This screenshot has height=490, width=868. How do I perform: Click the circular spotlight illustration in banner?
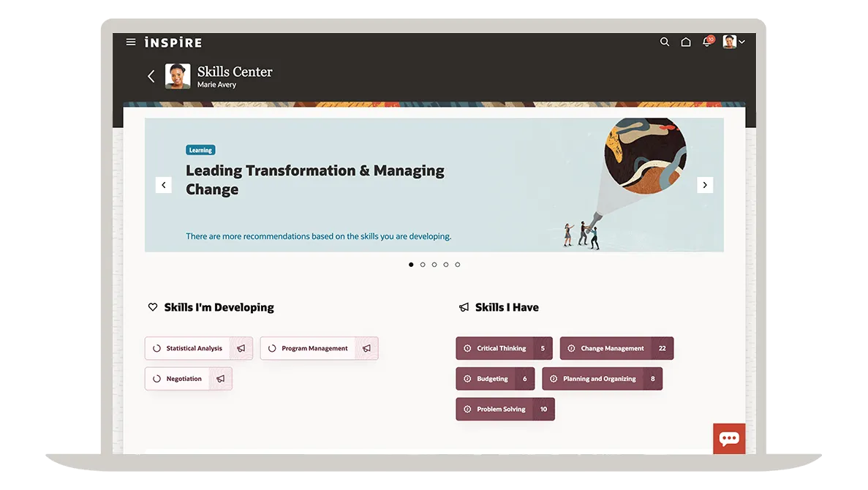pos(646,156)
